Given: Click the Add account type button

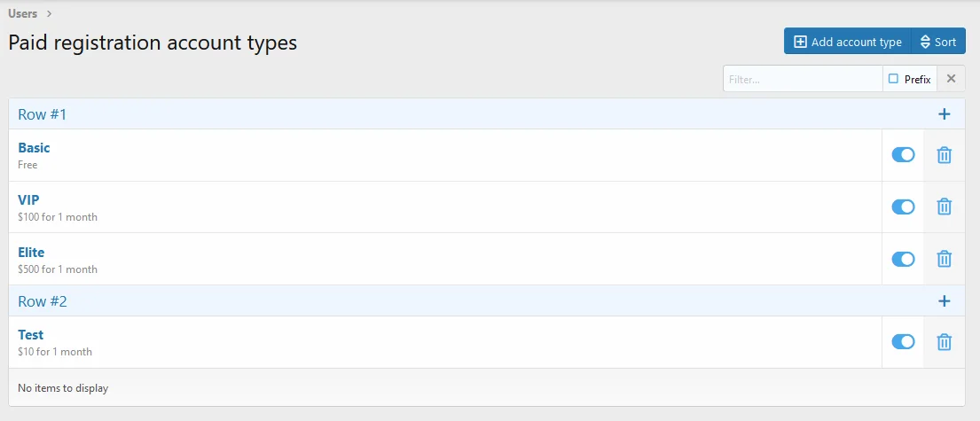Looking at the screenshot, I should 847,42.
